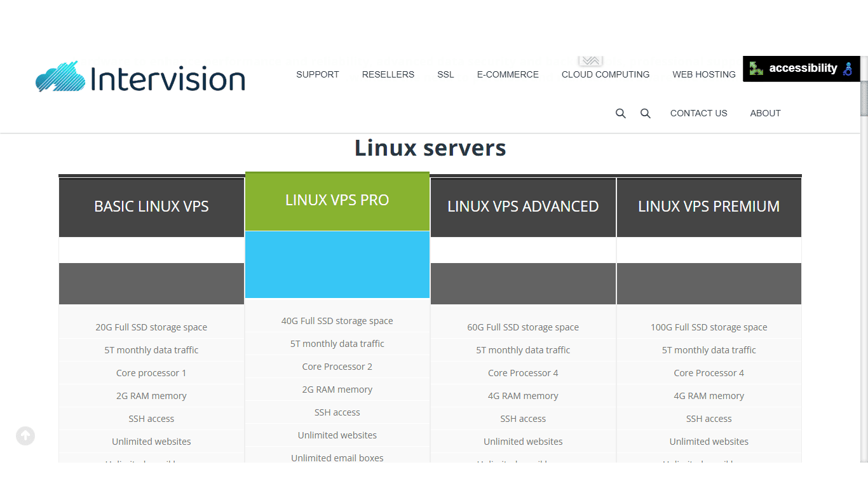
Task: Click SSH access in Basic Linux VPS column
Action: [x=151, y=419]
